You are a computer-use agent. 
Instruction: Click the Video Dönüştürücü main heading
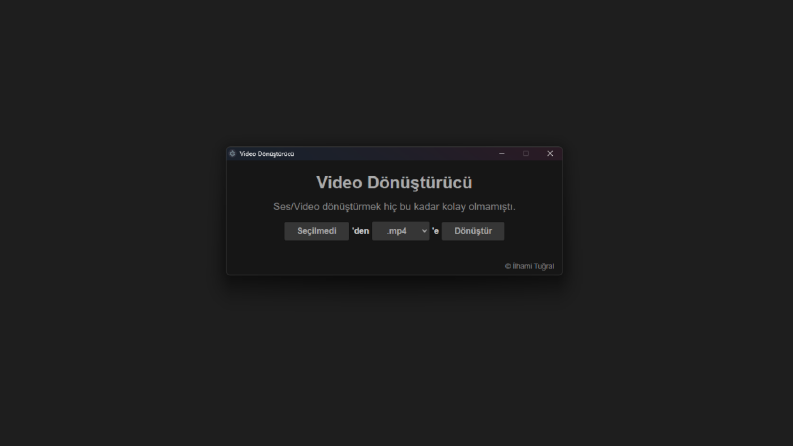(394, 183)
